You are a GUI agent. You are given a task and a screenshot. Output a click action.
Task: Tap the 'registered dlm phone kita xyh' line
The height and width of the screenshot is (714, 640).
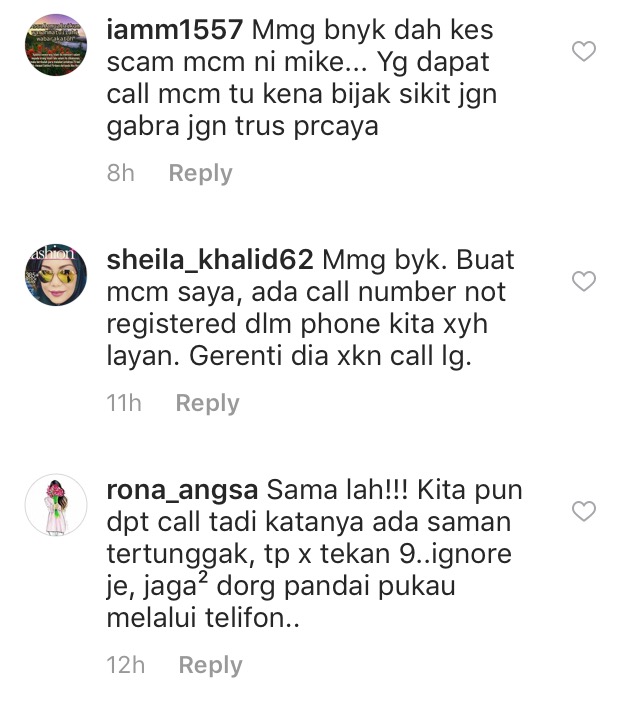point(297,324)
